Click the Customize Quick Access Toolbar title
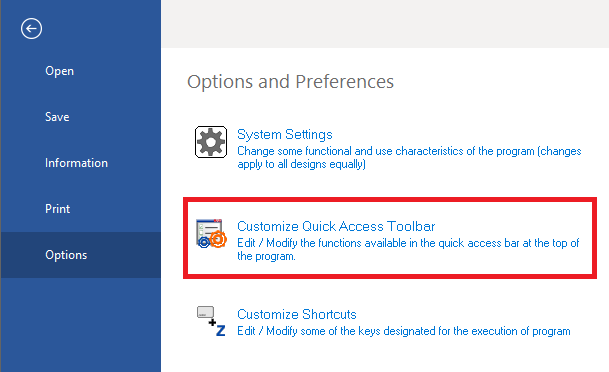The height and width of the screenshot is (372, 609). pyautogui.click(x=336, y=226)
